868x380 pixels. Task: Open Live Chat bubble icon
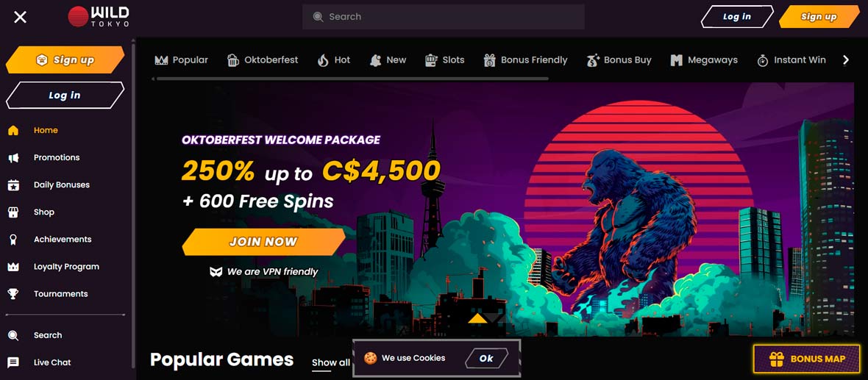13,363
